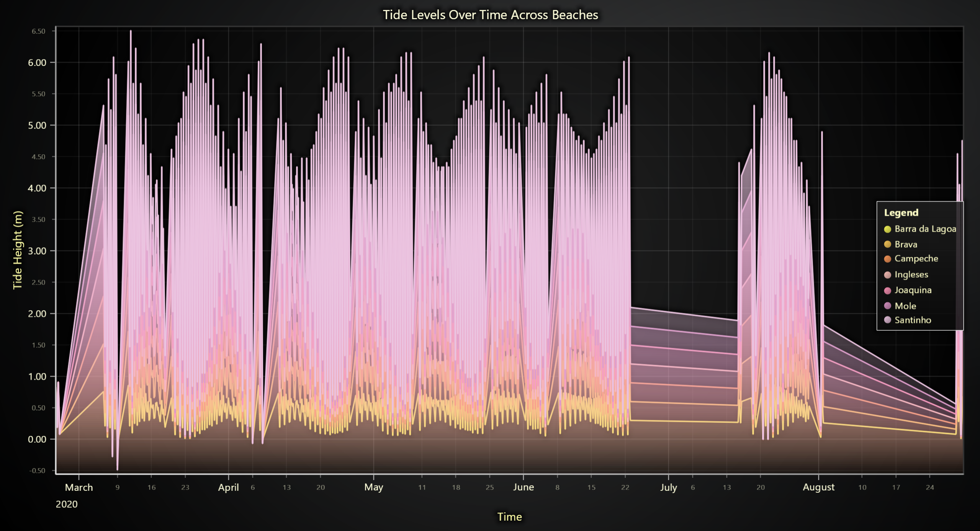Toggle the Joaquina legend entry
Screen dimensions: 980x531
pos(908,290)
